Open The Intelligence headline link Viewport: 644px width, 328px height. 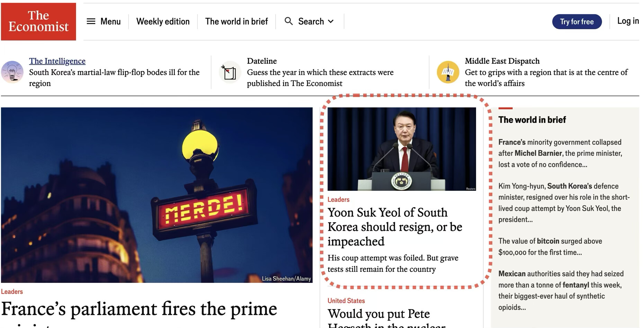tap(57, 61)
